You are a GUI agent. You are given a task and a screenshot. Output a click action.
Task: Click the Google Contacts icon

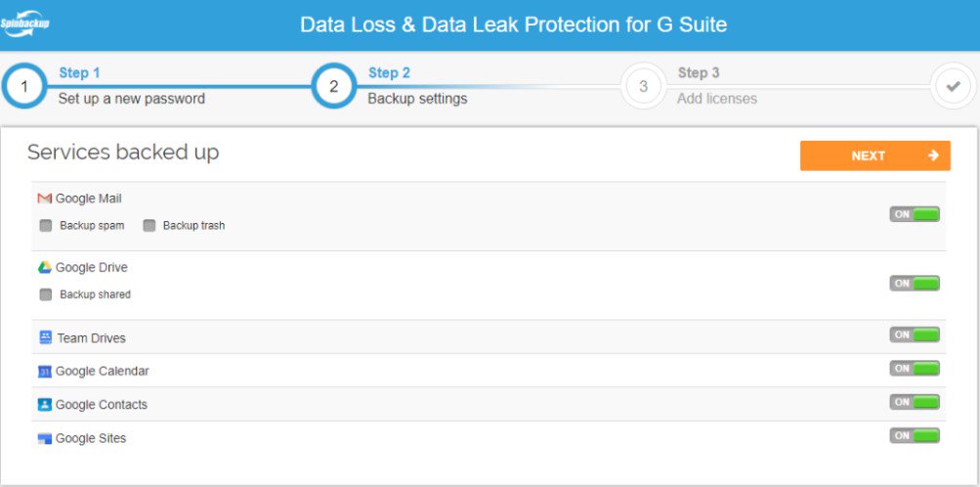(44, 405)
